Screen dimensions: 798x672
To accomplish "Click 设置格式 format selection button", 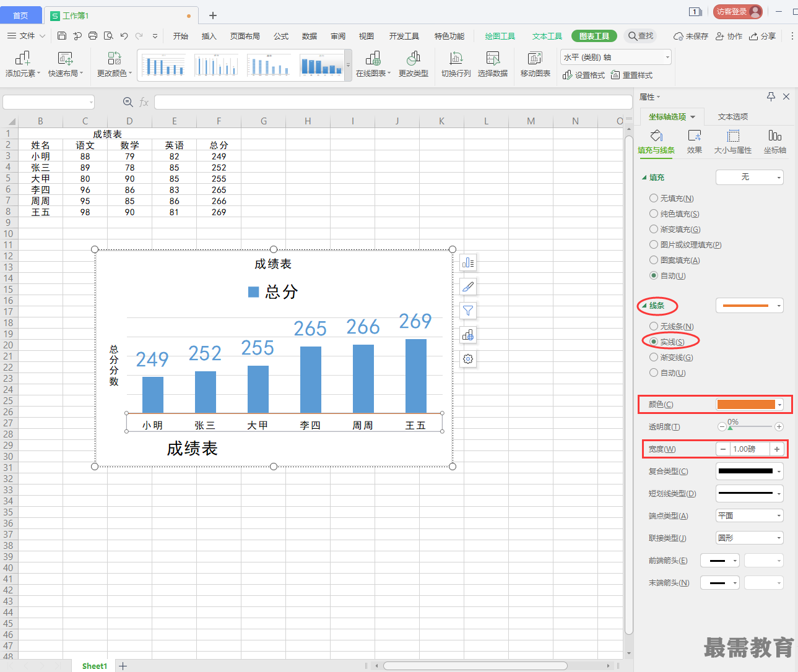I will coord(584,75).
